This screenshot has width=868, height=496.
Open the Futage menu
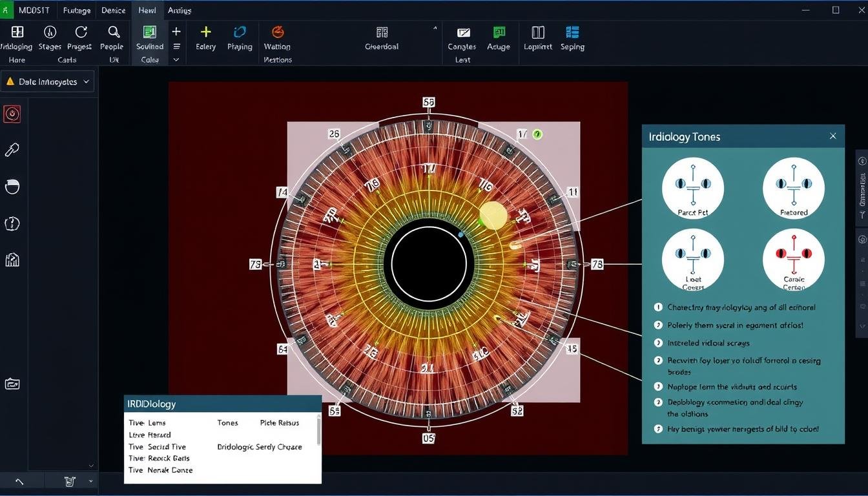click(x=77, y=10)
